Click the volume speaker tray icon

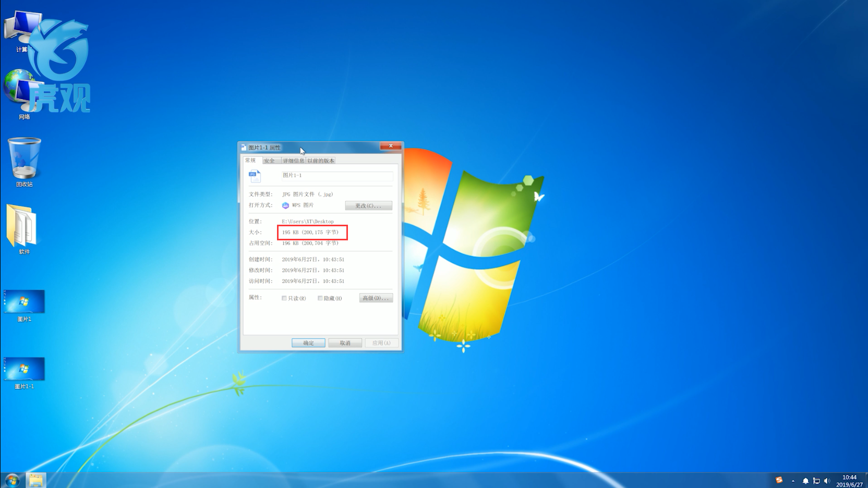[827, 481]
